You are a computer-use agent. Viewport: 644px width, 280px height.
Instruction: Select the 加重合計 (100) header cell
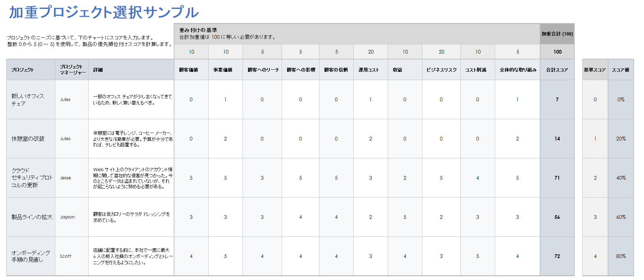point(557,34)
